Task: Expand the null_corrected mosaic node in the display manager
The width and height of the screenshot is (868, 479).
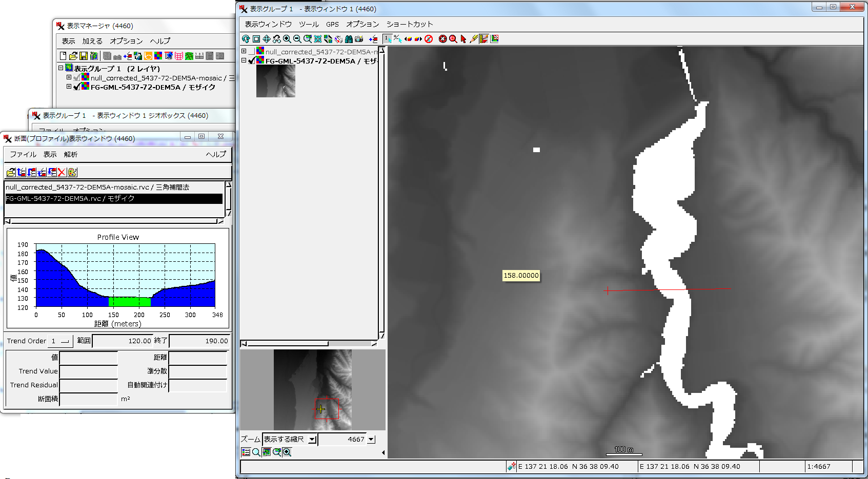Action: pyautogui.click(x=69, y=77)
